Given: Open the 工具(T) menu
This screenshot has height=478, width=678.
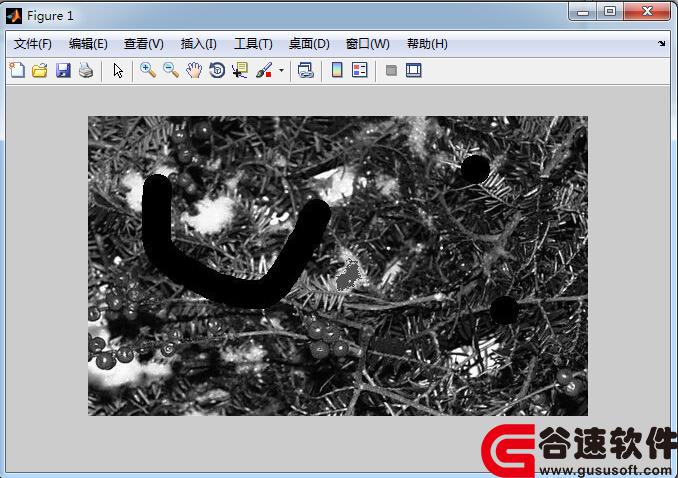Looking at the screenshot, I should [x=253, y=44].
